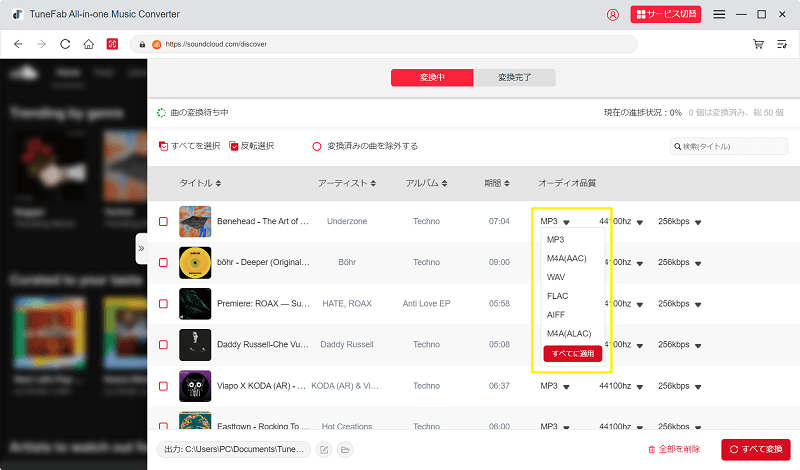Click the output path field
This screenshot has width=800, height=470.
click(x=234, y=450)
